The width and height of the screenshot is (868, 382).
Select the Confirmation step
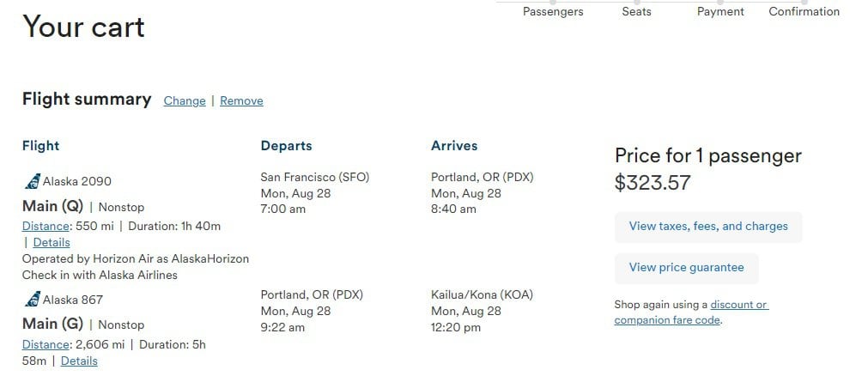pyautogui.click(x=804, y=12)
